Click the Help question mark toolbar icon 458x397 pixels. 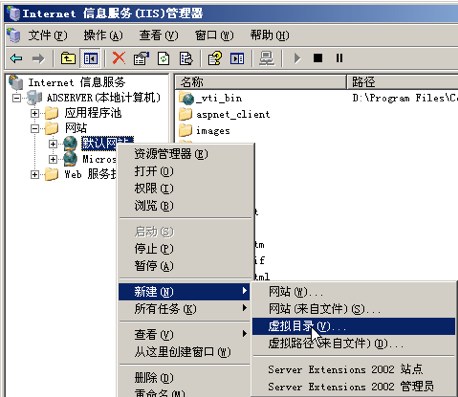click(215, 58)
